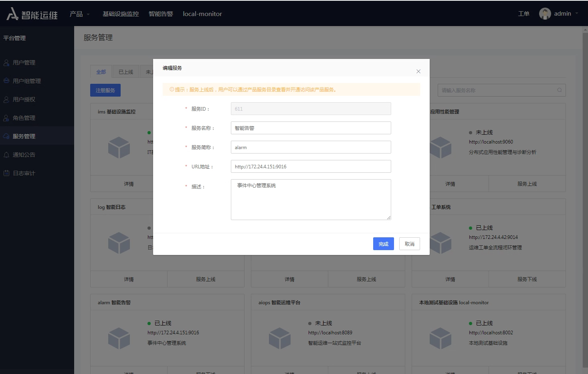Open 智能告警 in top navigation

(x=161, y=14)
